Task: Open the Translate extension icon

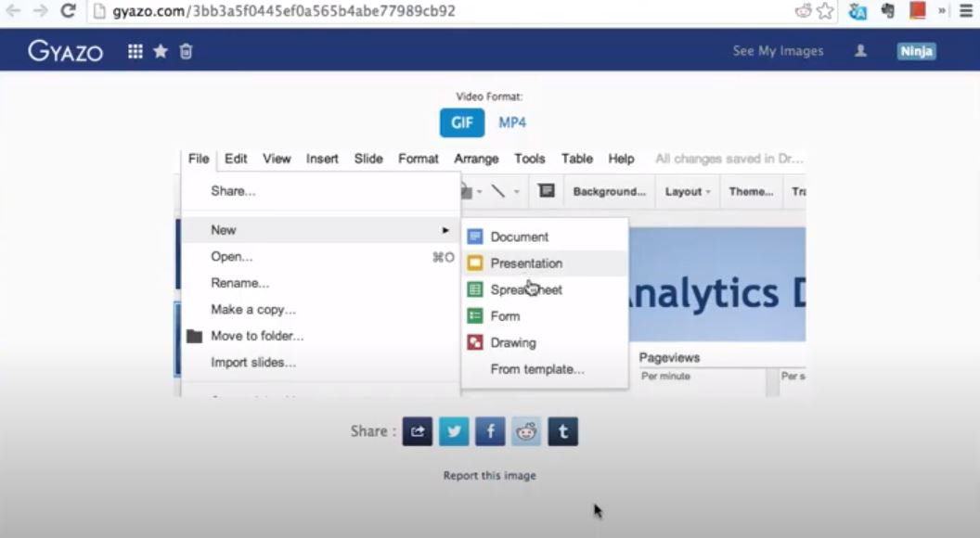Action: (x=857, y=11)
